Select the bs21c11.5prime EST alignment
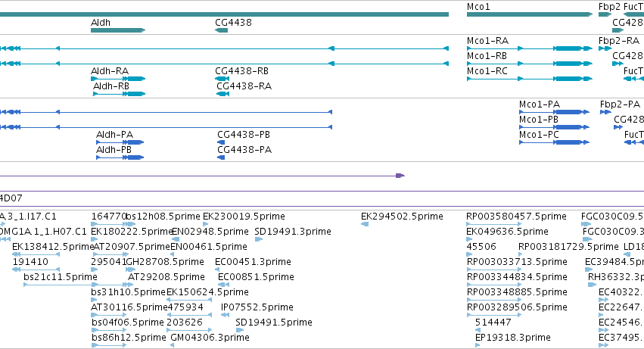The width and height of the screenshot is (644, 349). pos(61,285)
